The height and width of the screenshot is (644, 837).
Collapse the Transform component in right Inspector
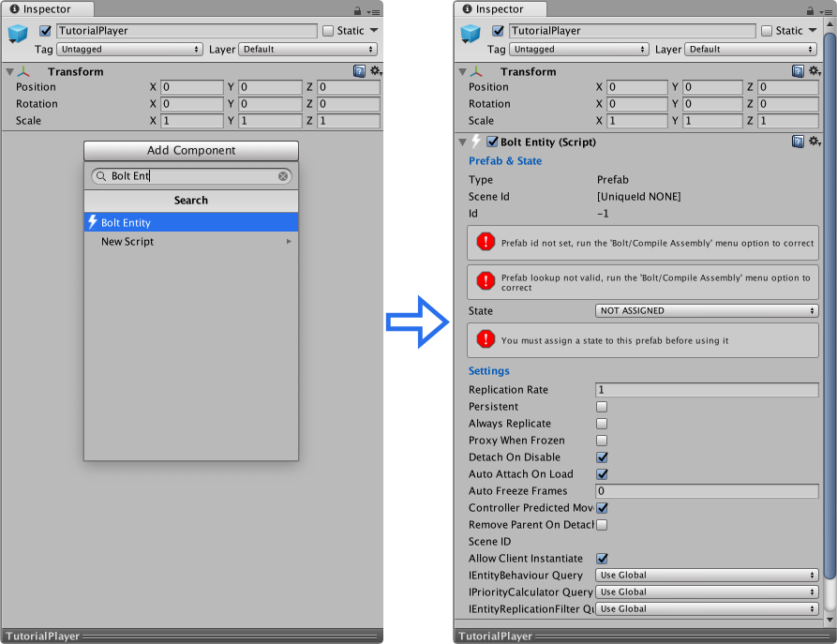(x=462, y=71)
